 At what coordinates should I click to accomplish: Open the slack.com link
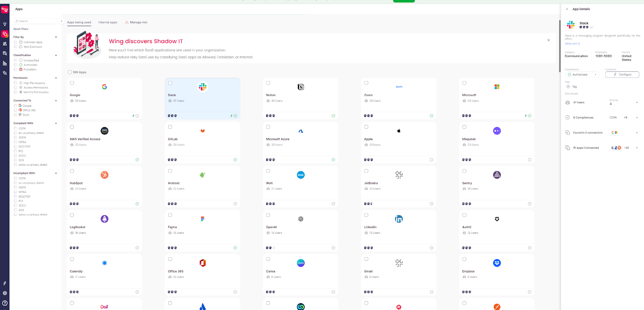coord(572,44)
